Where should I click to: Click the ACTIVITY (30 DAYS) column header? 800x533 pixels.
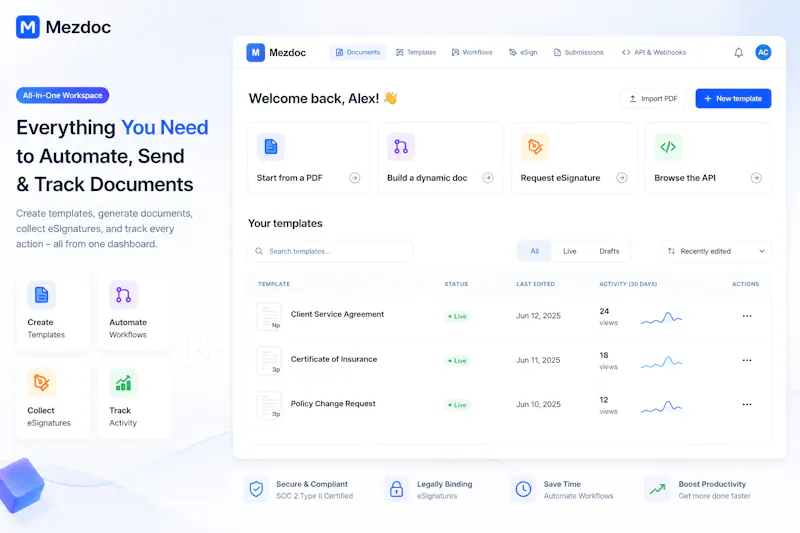coord(628,284)
